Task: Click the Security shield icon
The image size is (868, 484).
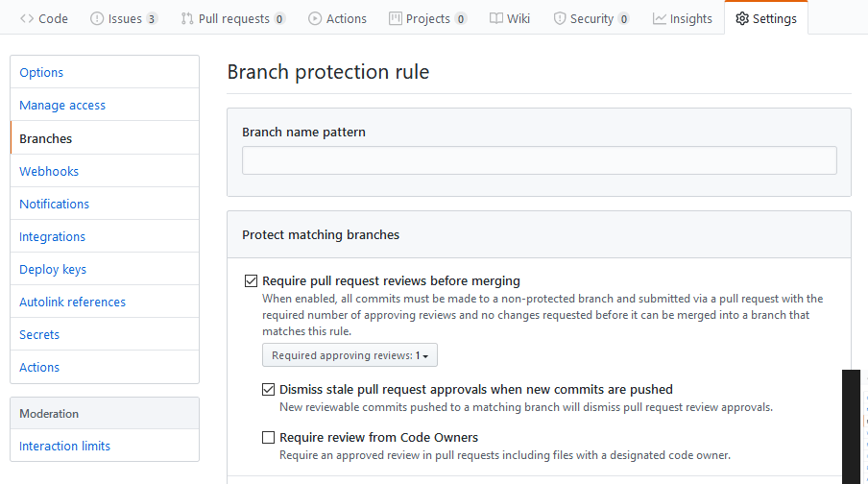Action: click(x=560, y=18)
